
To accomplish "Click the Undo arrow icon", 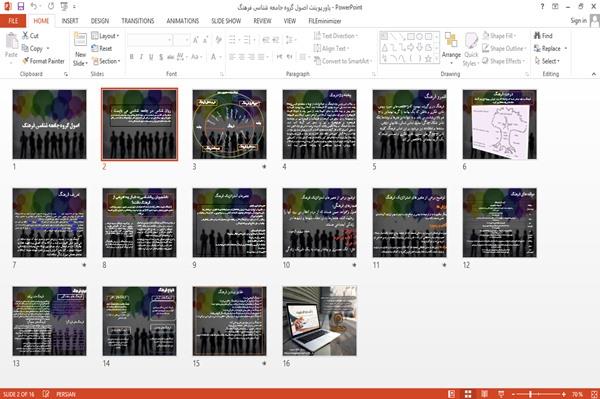I will coord(34,6).
